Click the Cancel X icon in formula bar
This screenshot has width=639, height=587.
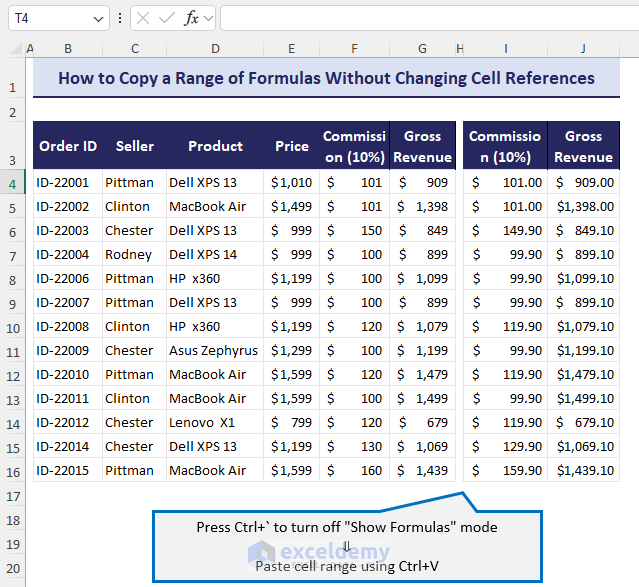[x=144, y=18]
